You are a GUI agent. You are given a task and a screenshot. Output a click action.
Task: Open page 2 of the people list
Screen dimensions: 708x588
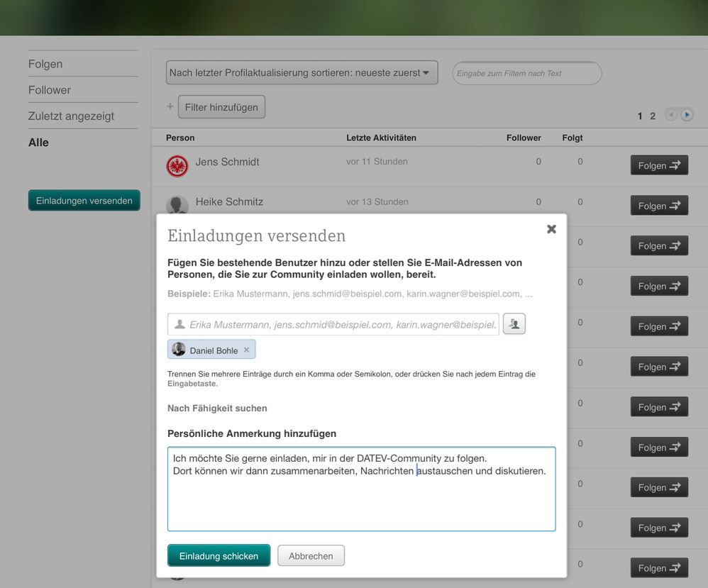click(653, 116)
